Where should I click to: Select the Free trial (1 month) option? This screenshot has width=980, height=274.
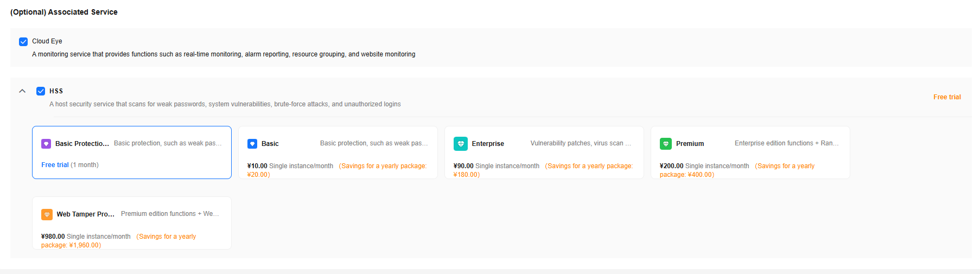tap(70, 165)
